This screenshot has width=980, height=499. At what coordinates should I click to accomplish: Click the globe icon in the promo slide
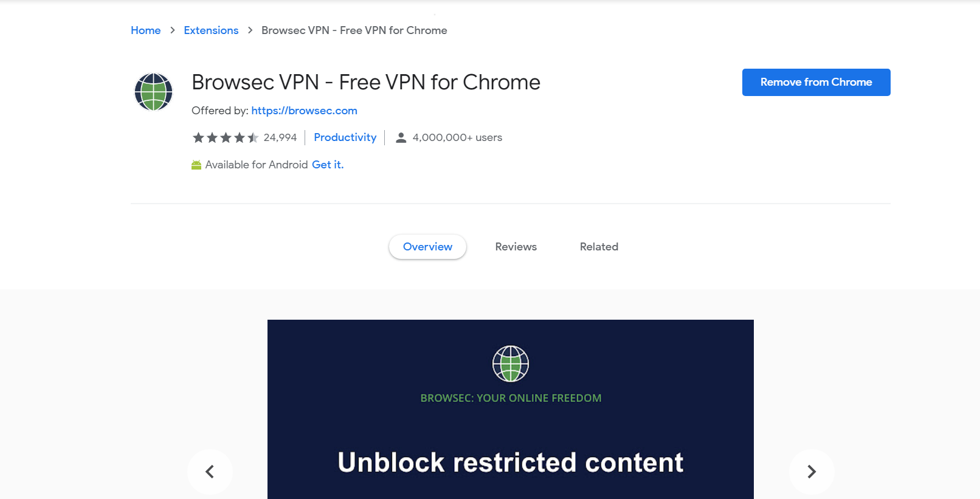(510, 363)
